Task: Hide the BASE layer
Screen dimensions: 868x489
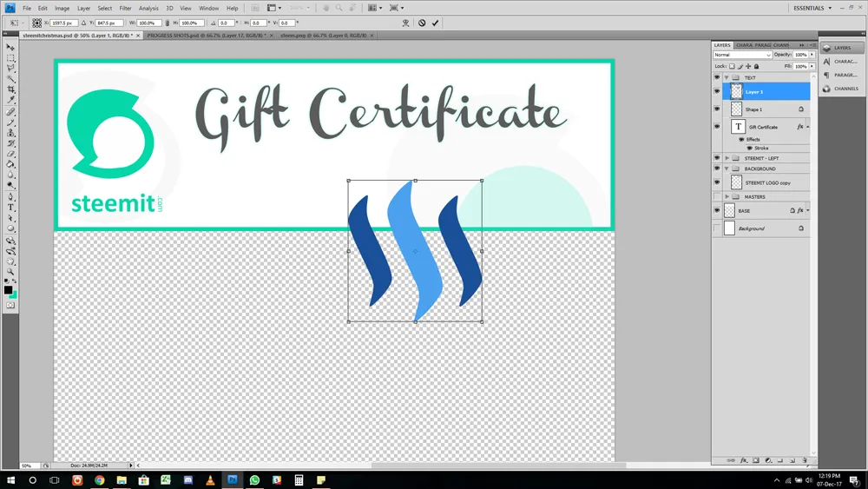Action: coord(717,210)
